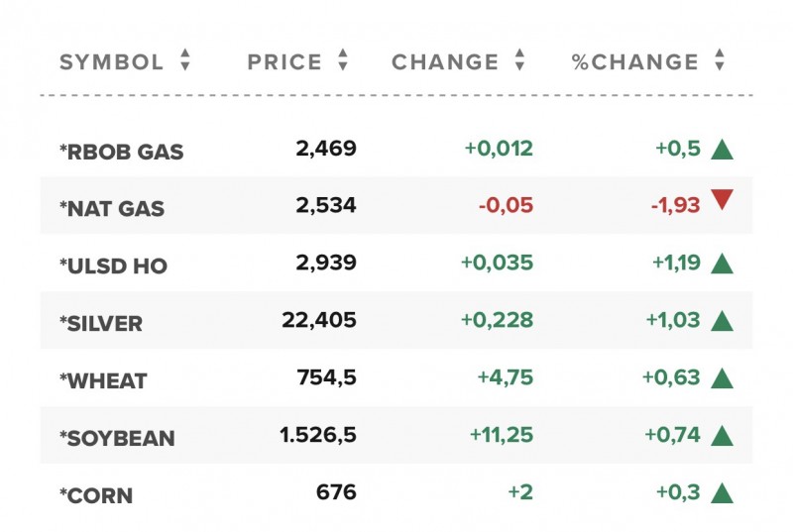Viewport: 793px width, 532px height.
Task: Click the SOYBEAN change value +11,25
Action: [501, 435]
